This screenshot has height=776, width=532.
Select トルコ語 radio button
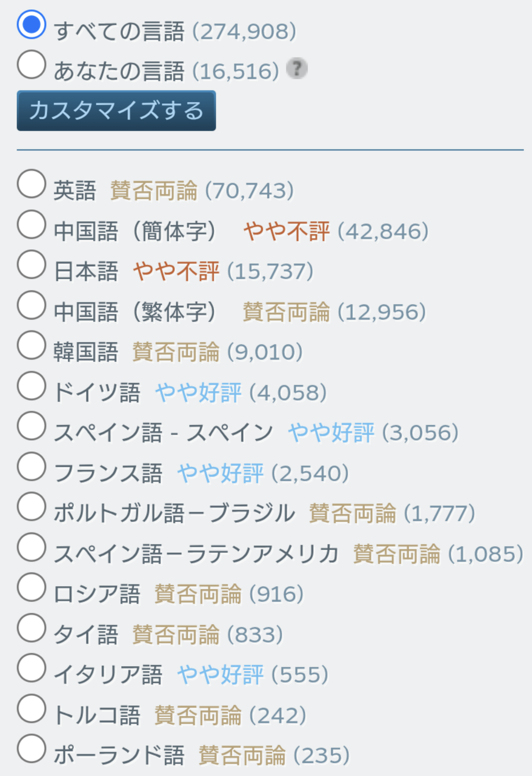tap(32, 708)
